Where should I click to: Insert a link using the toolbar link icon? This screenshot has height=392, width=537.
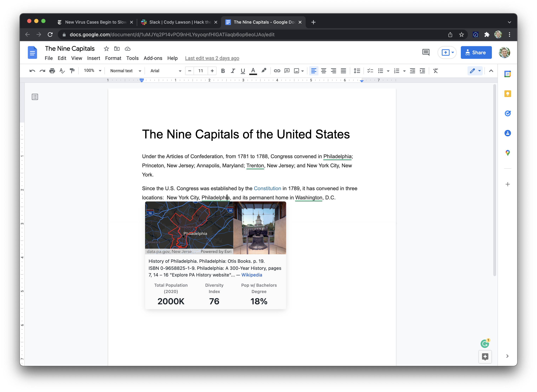277,71
